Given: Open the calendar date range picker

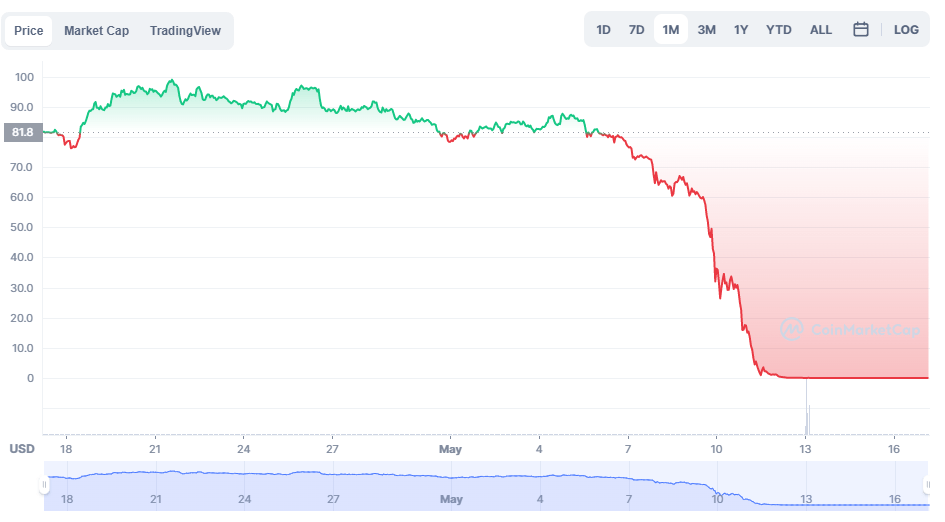Looking at the screenshot, I should coord(861,30).
